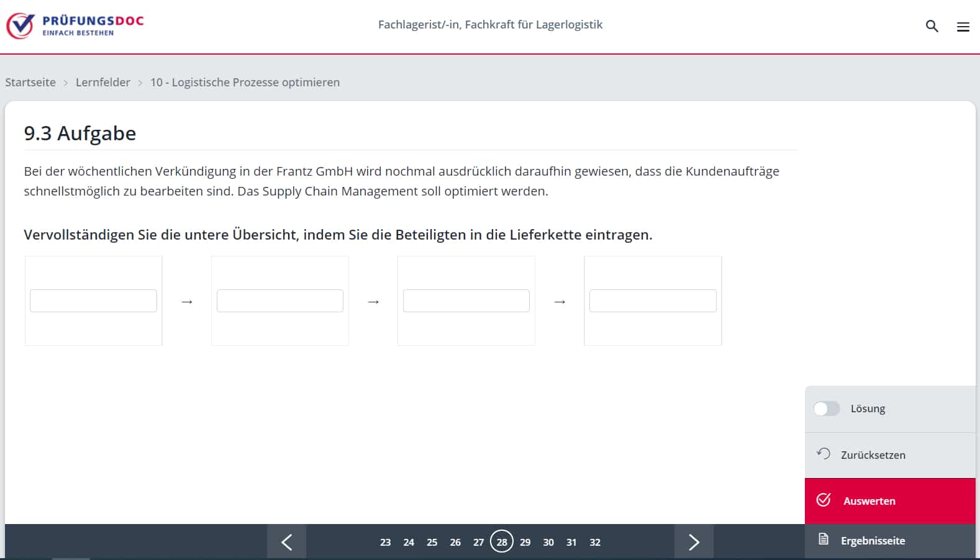Click the third supply chain input field
980x560 pixels.
[x=466, y=301]
